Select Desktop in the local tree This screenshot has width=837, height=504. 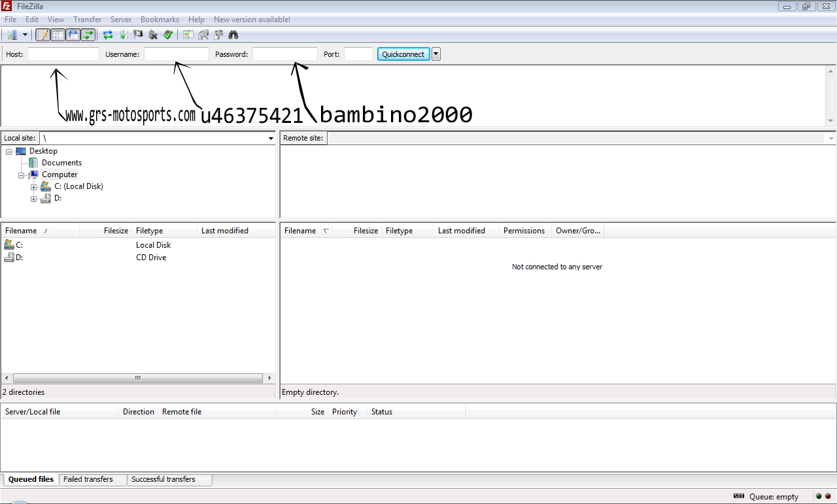coord(43,151)
